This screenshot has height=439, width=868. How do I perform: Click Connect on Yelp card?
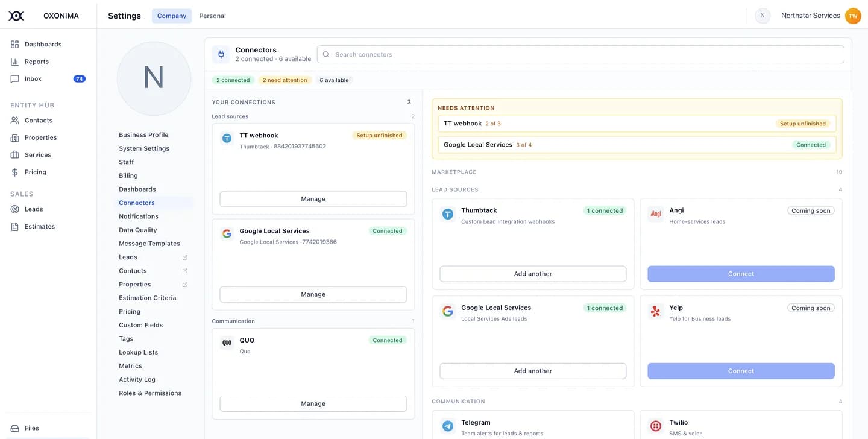pyautogui.click(x=741, y=371)
